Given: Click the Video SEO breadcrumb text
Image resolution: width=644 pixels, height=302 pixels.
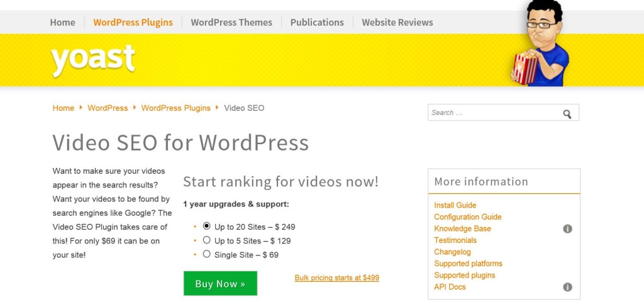Looking at the screenshot, I should click(x=244, y=108).
